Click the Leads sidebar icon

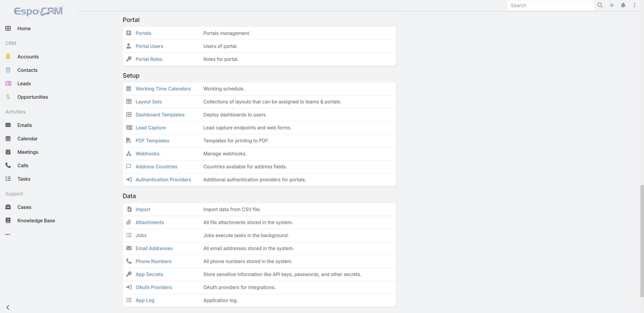point(8,83)
